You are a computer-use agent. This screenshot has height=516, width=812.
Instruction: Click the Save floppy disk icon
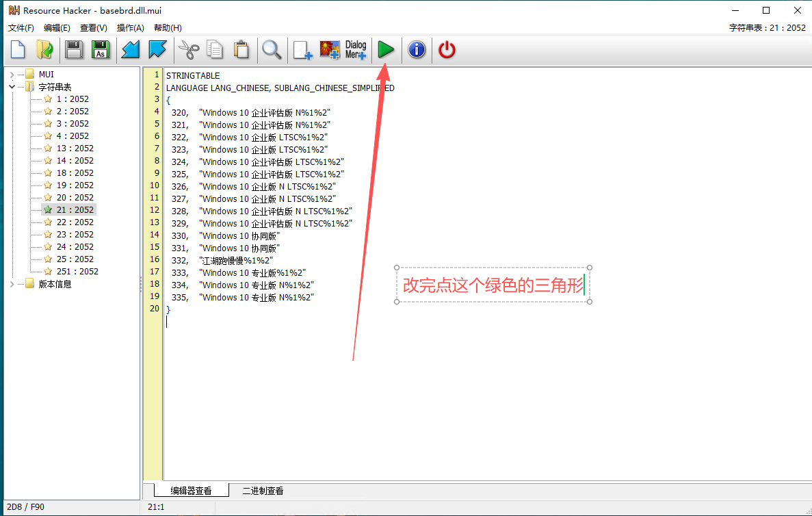coord(73,50)
